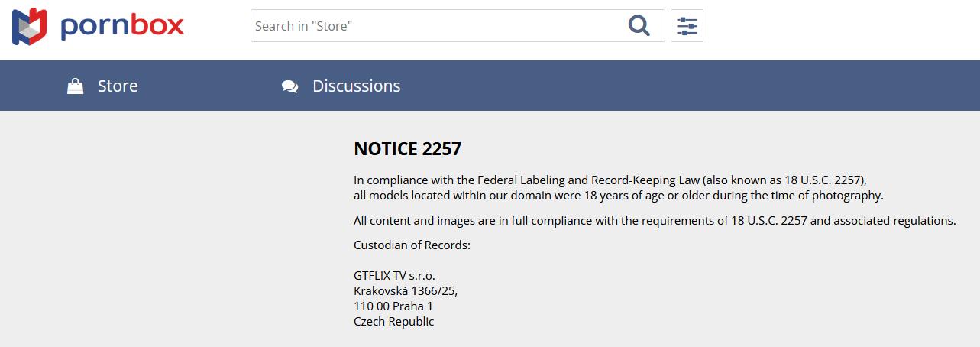Click the paragraph starting "All content and images"
The width and height of the screenshot is (980, 347).
point(655,221)
